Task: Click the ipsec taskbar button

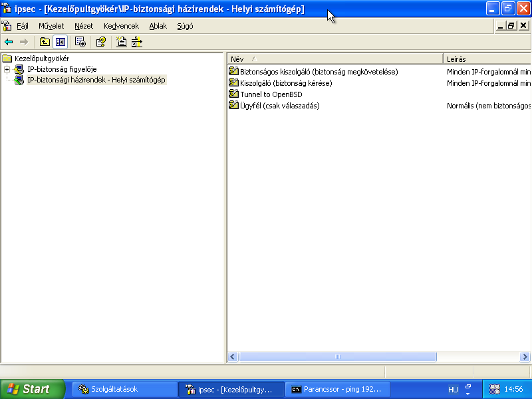Action: [x=231, y=389]
